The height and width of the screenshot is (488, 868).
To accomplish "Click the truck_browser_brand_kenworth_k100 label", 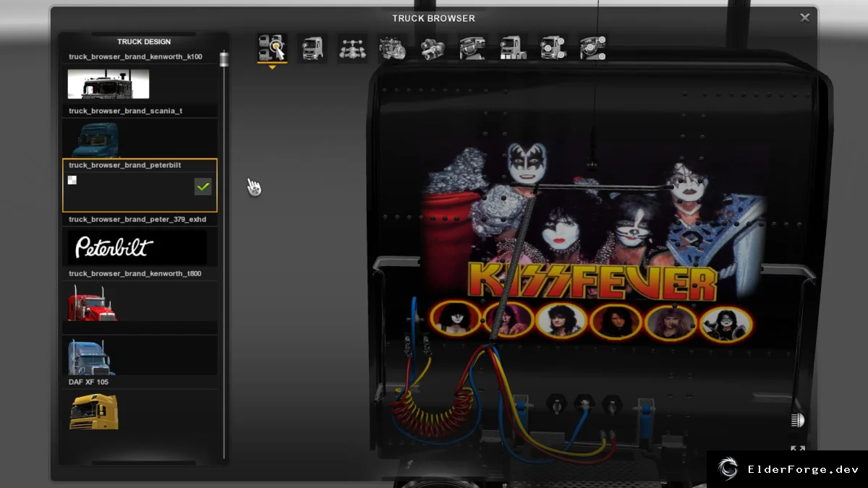I will (x=135, y=56).
